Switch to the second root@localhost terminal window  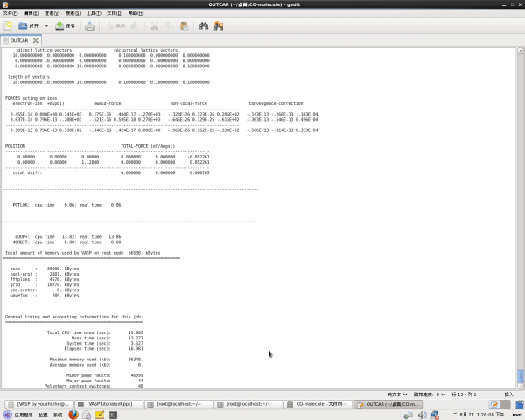[x=248, y=404]
